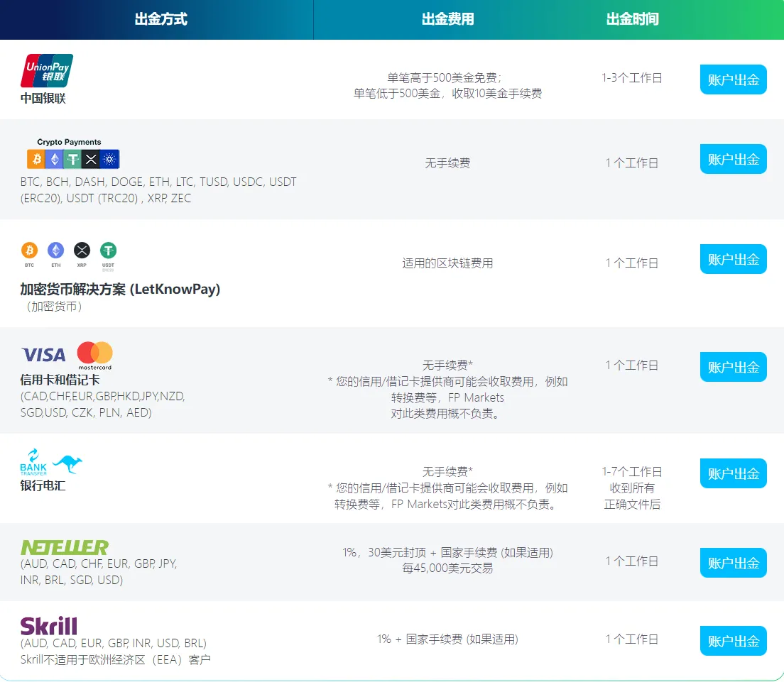Click the round USDT icon in LetKnowPay row
This screenshot has width=784, height=682.
pyautogui.click(x=108, y=250)
